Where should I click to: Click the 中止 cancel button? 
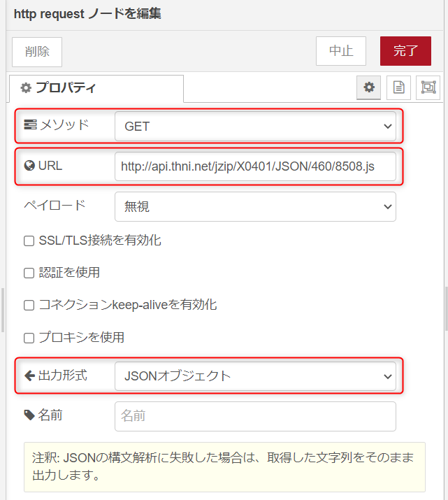coord(341,51)
